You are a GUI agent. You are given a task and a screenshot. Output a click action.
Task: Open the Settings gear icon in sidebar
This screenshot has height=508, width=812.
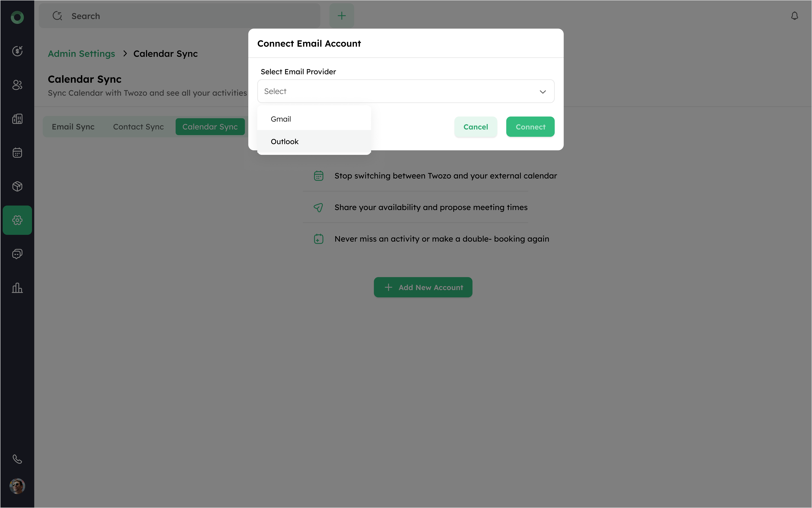point(17,220)
